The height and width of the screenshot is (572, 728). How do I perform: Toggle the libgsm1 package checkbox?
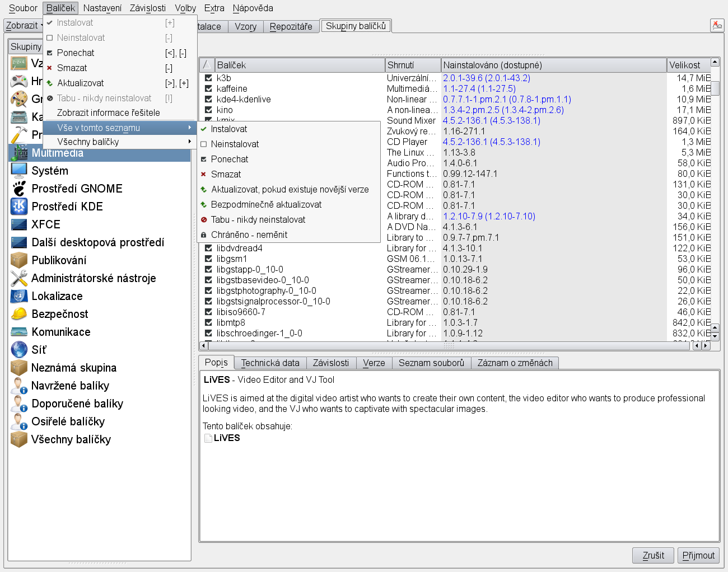pos(208,259)
